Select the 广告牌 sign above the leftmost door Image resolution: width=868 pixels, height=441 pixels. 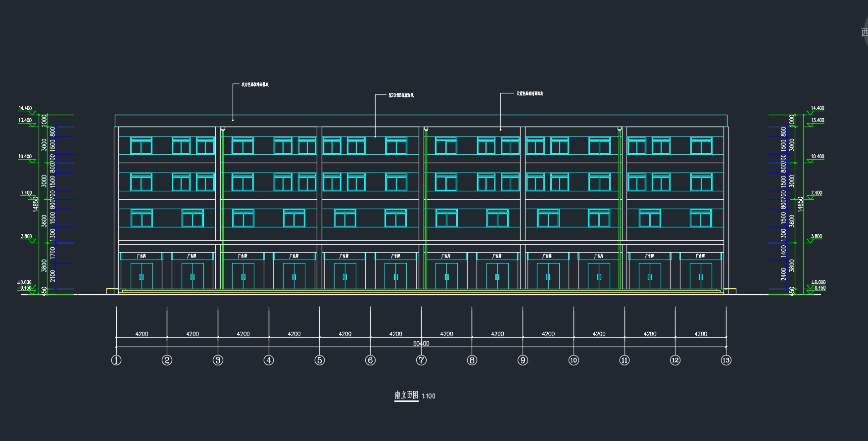tap(142, 256)
